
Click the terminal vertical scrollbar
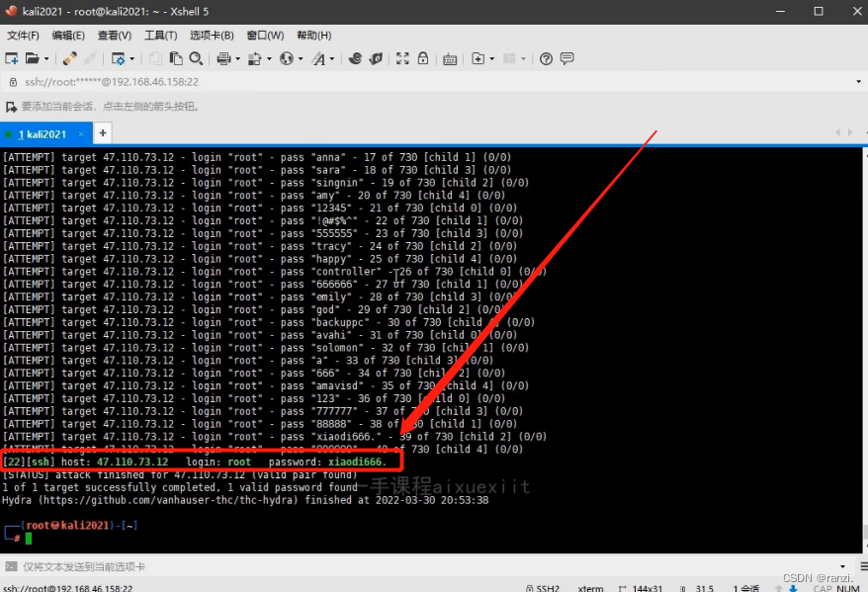tap(865, 350)
